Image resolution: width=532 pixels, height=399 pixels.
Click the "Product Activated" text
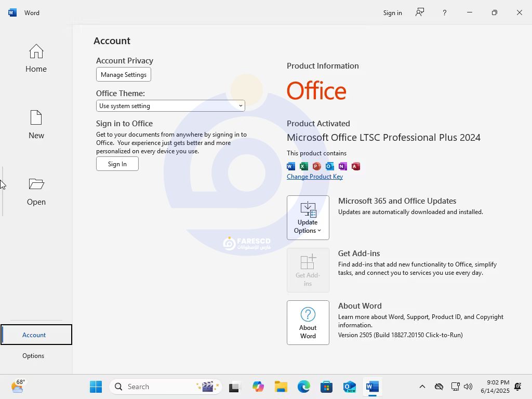pos(318,124)
